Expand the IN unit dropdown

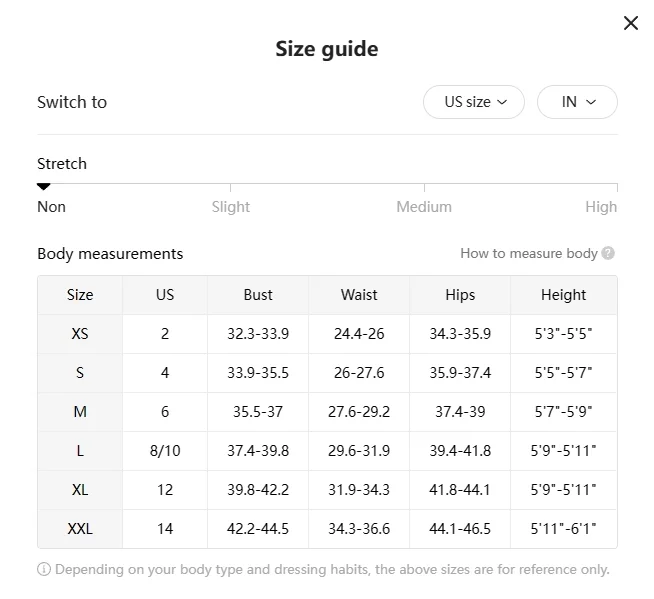(x=577, y=102)
